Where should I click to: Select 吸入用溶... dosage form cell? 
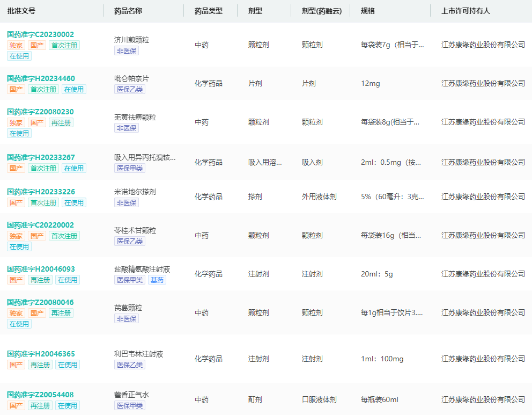(265, 162)
